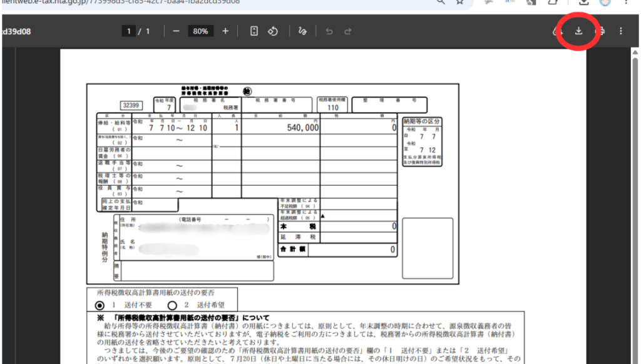Open the PDF viewer more actions menu
The width and height of the screenshot is (641, 364).
[x=620, y=31]
